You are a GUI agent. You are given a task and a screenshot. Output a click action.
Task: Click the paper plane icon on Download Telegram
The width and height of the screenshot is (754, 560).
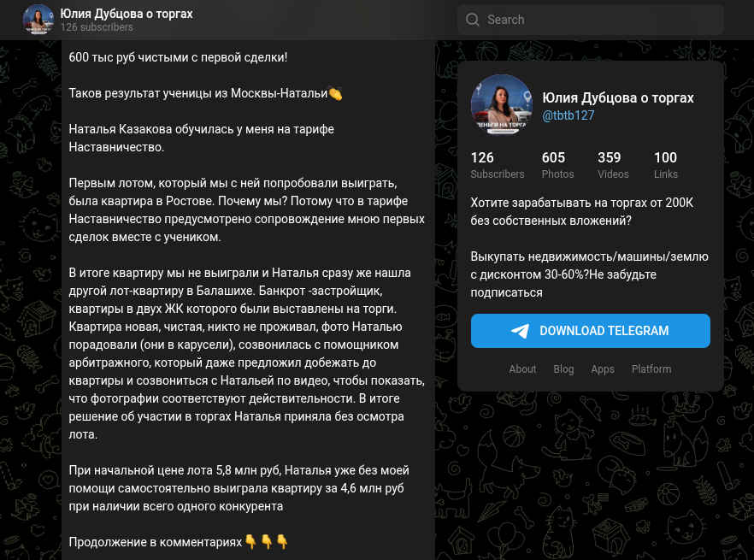[520, 331]
